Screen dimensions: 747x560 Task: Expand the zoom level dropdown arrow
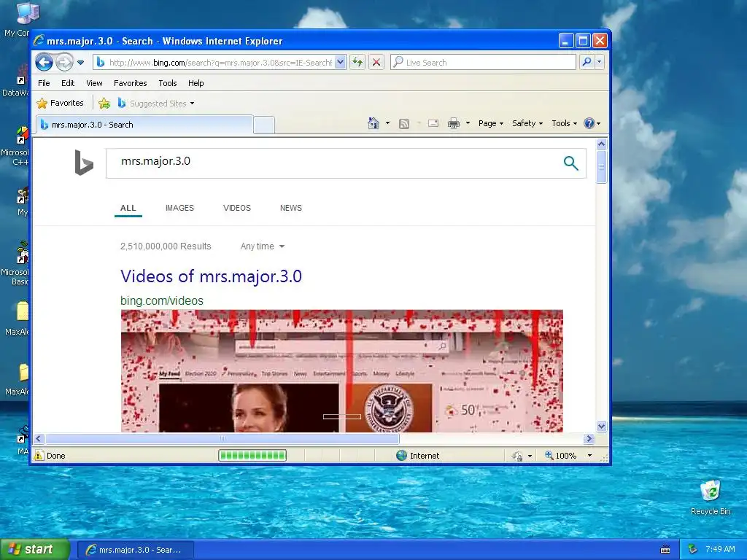589,456
